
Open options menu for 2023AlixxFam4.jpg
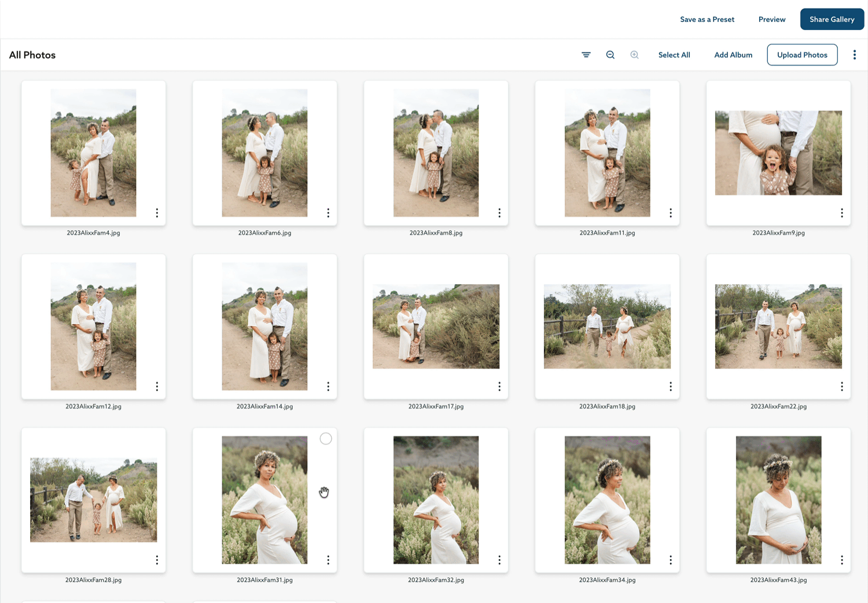(x=157, y=213)
